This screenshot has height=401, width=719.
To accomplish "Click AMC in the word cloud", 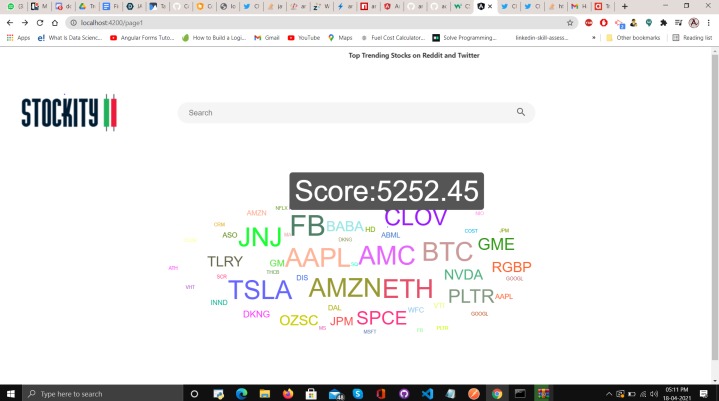I will (387, 255).
